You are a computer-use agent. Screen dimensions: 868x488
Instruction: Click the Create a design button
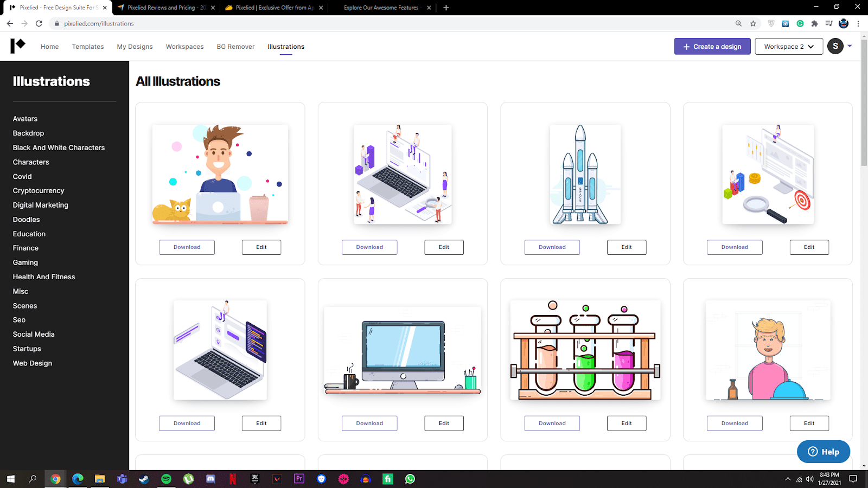pyautogui.click(x=712, y=46)
